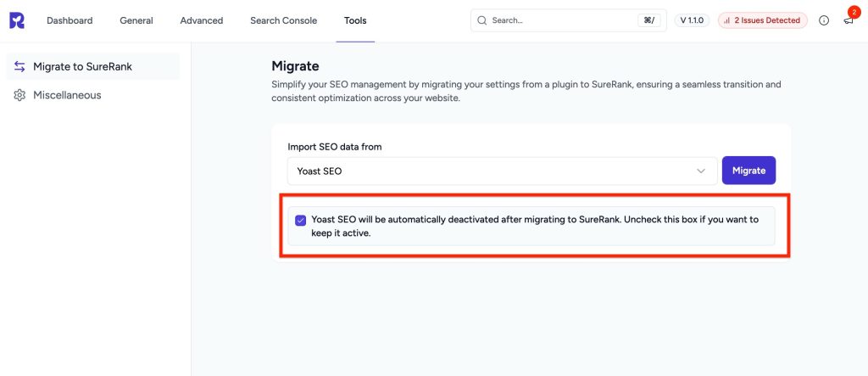
Task: Open Miscellaneous sidebar item
Action: click(x=93, y=95)
